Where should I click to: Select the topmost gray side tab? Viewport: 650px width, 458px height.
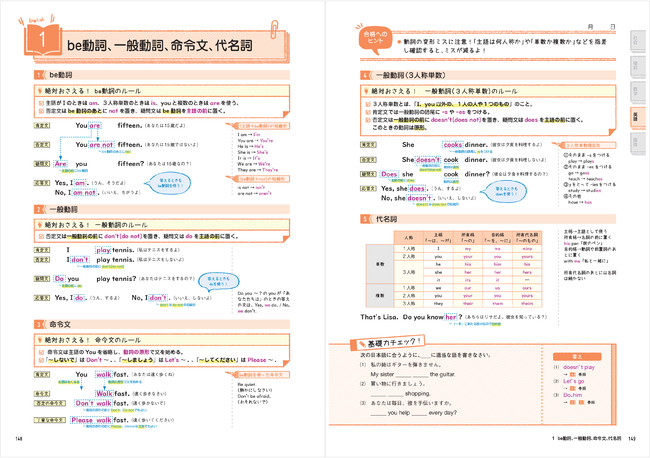(637, 41)
